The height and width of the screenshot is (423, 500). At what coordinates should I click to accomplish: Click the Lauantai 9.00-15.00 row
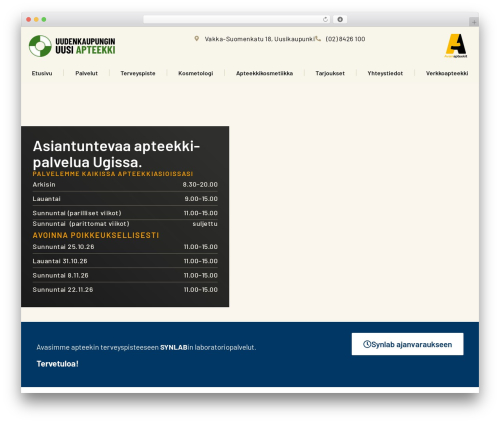tap(125, 199)
